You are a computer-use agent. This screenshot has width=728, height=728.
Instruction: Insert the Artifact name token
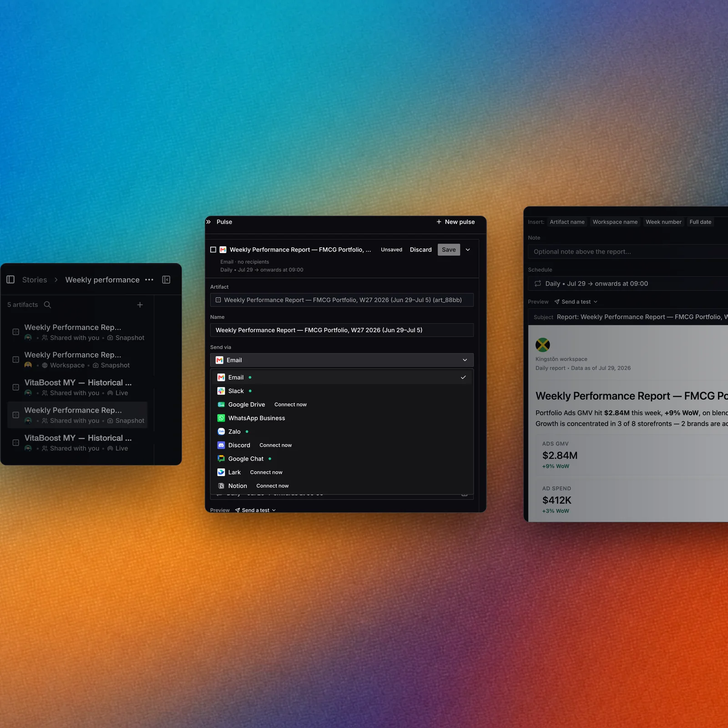point(567,222)
